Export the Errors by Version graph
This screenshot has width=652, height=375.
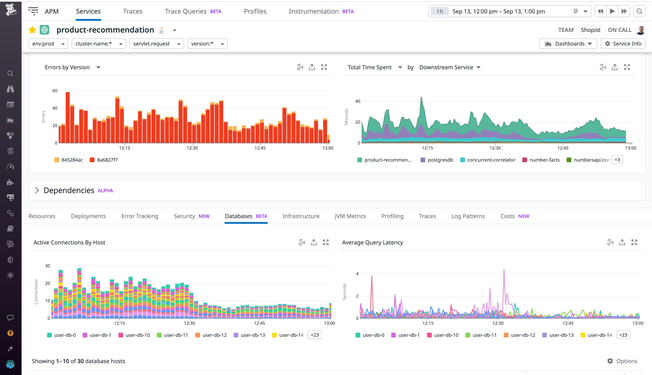point(312,67)
